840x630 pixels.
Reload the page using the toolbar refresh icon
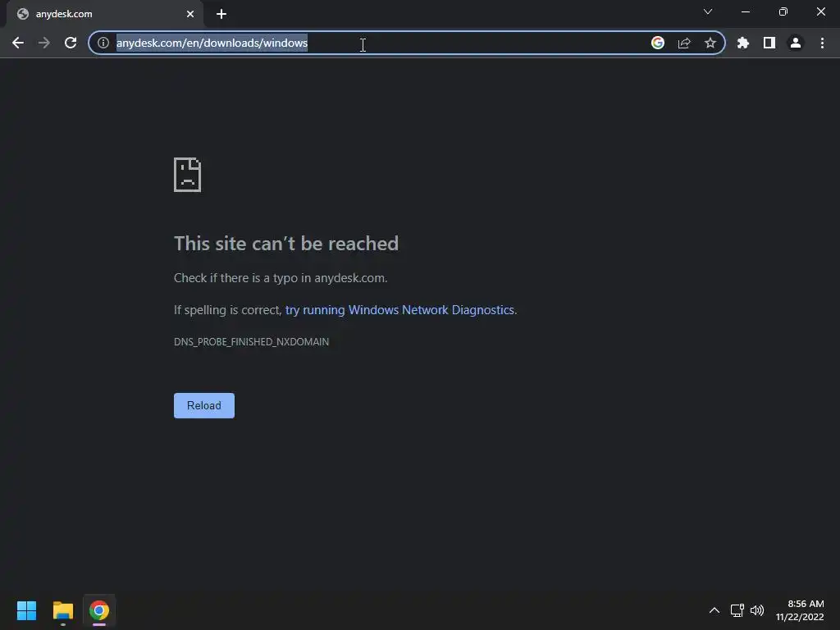[71, 43]
